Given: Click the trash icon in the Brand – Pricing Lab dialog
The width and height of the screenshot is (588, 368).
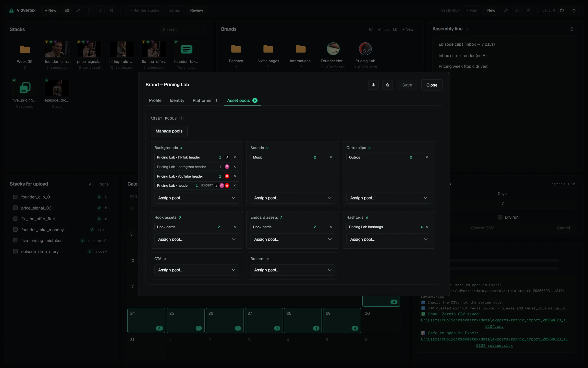Looking at the screenshot, I should point(388,85).
